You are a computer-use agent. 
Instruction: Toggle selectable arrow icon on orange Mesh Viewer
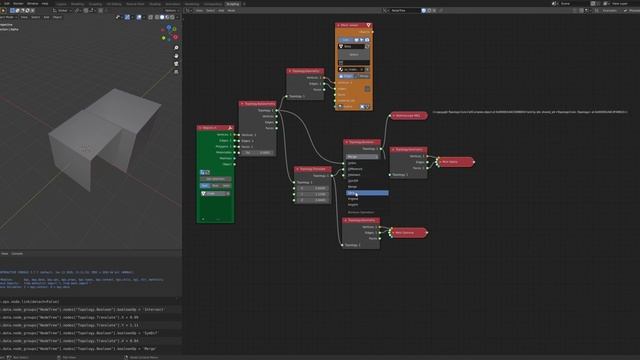362,40
